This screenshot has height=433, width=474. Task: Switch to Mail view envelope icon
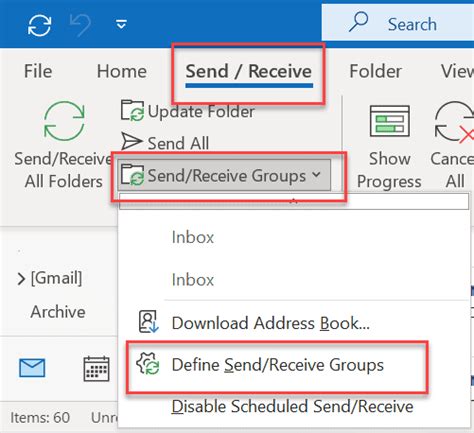pyautogui.click(x=32, y=368)
